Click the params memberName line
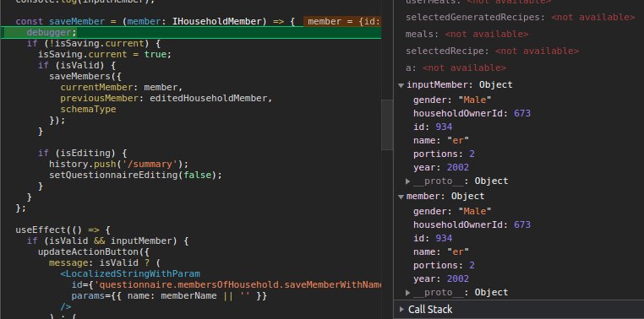This screenshot has height=319, width=644. click(x=169, y=295)
